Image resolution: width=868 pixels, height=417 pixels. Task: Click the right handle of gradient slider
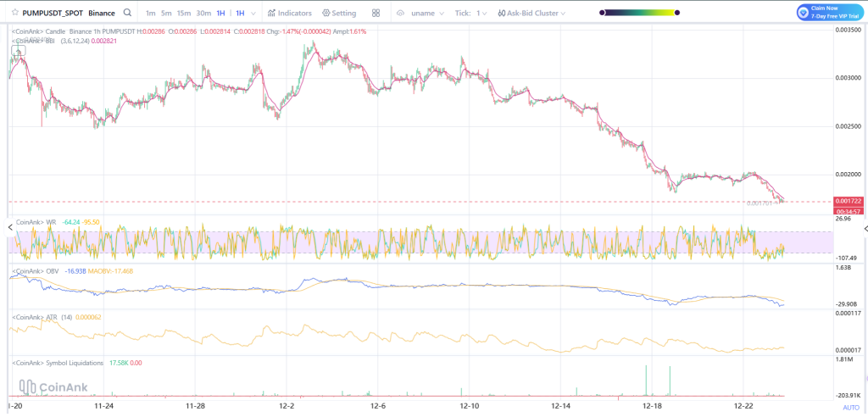click(676, 13)
